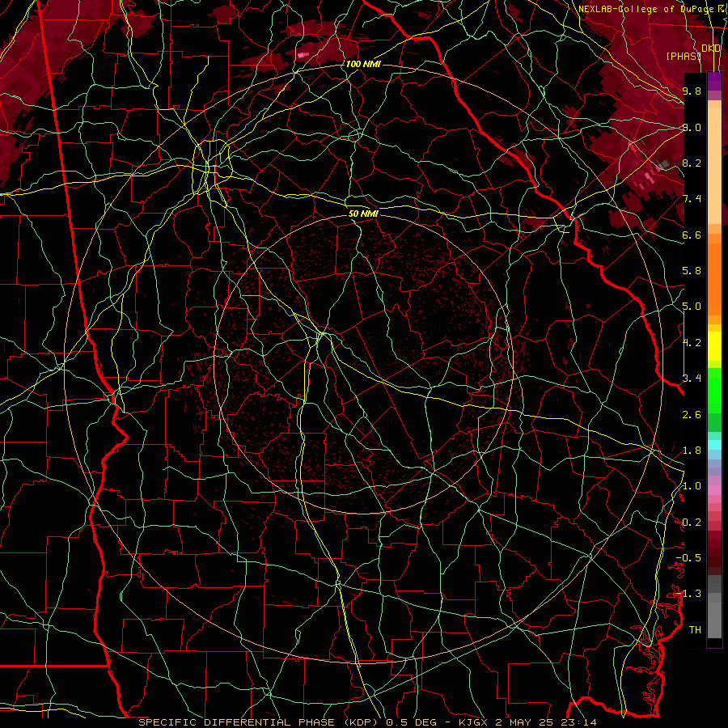The width and height of the screenshot is (728, 728).
Task: Click the 9.0 value on the color scale
Action: pyautogui.click(x=692, y=127)
